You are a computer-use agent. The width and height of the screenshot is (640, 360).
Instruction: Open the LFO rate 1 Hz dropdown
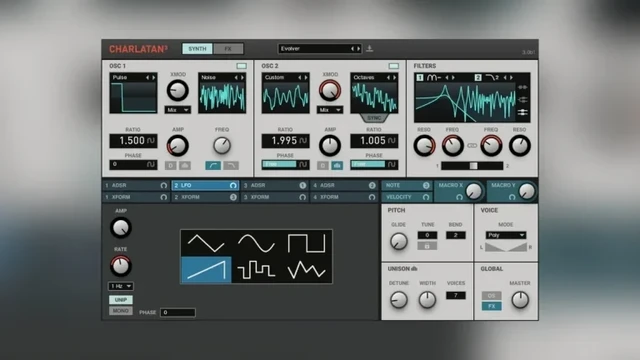121,286
